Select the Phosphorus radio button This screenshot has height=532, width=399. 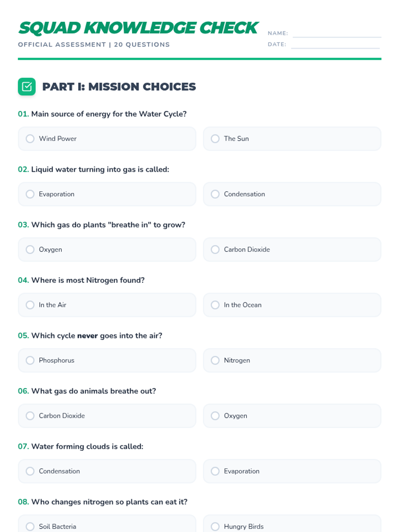click(x=30, y=360)
